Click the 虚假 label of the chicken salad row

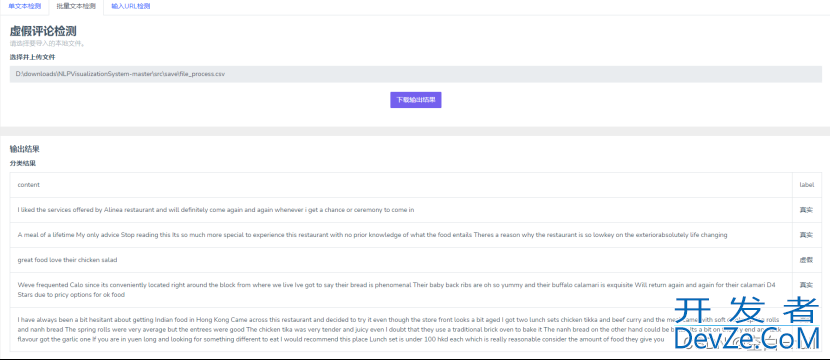(806, 260)
